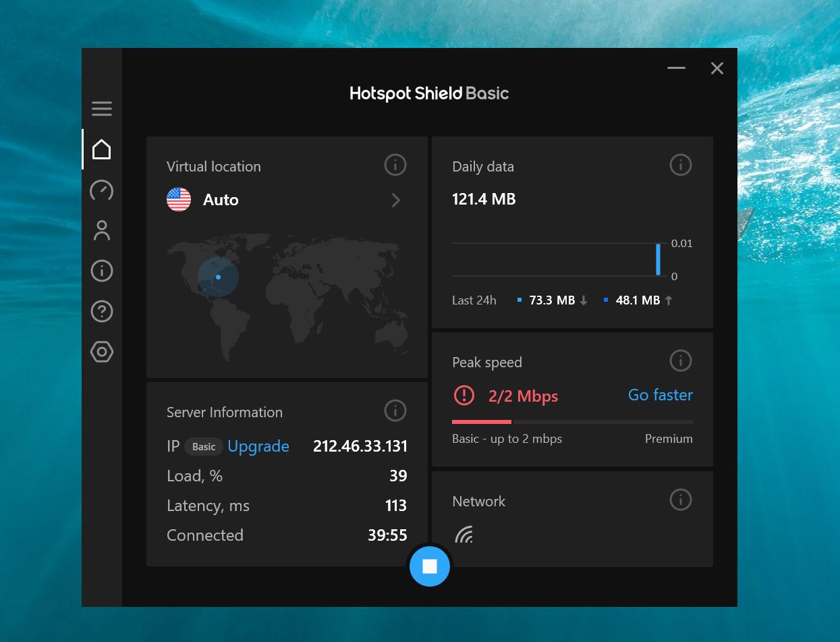Open the About info sidebar icon
Viewport: 840px width, 642px height.
click(102, 271)
